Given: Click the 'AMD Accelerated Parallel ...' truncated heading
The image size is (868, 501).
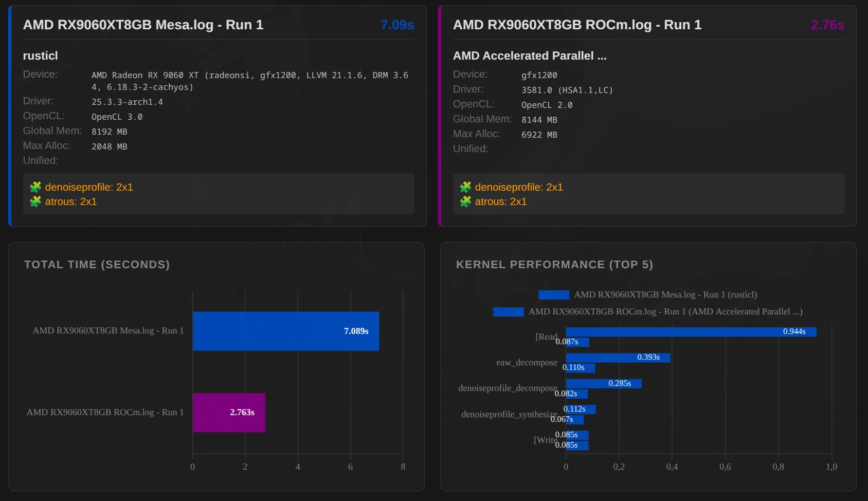Looking at the screenshot, I should click(x=529, y=55).
